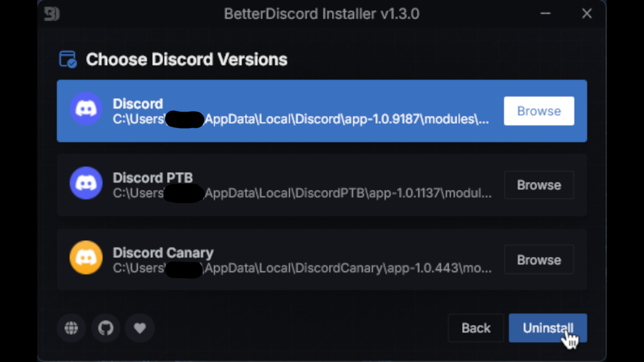
Task: Click the Discord app-1.0.9187 path text
Action: [301, 119]
